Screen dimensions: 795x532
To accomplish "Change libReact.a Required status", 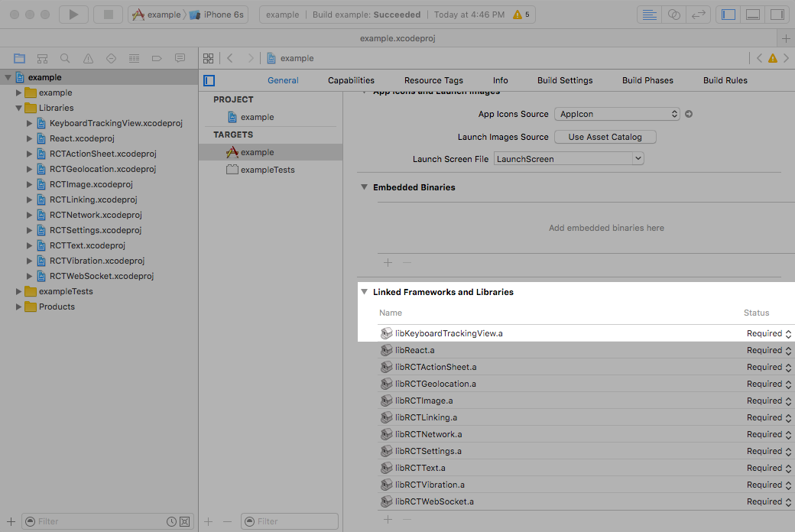I will tap(769, 350).
